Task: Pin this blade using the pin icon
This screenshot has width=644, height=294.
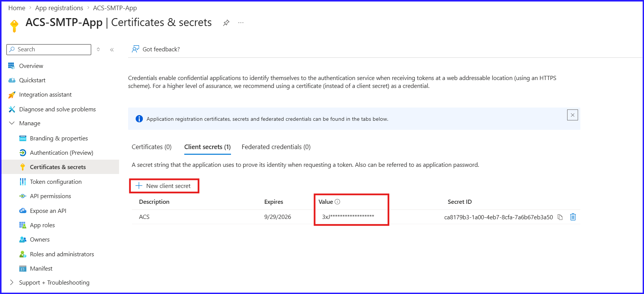Action: [x=226, y=23]
